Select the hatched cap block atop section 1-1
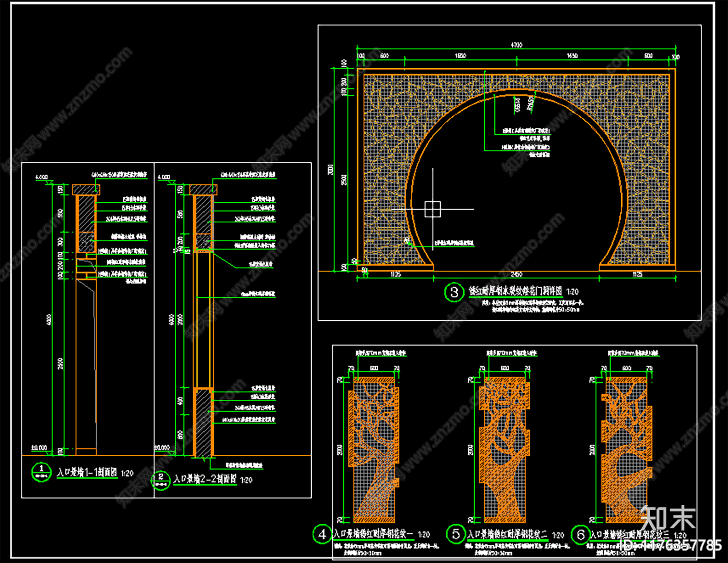This screenshot has height=563, width=728. [x=86, y=190]
